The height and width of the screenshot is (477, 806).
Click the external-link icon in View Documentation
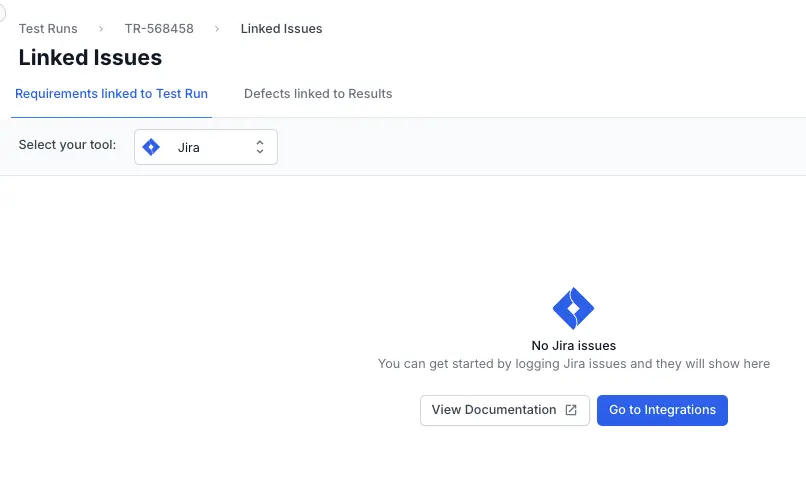tap(571, 410)
